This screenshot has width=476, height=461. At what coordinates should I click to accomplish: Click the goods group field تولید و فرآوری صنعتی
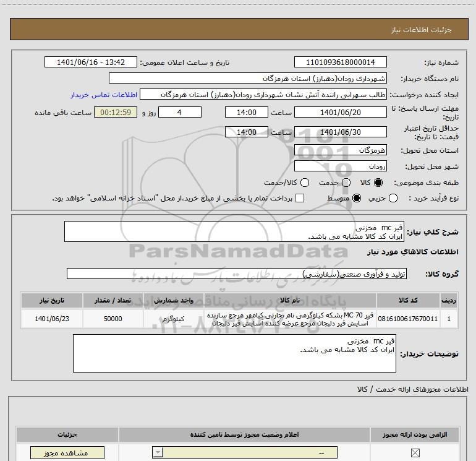point(237,274)
